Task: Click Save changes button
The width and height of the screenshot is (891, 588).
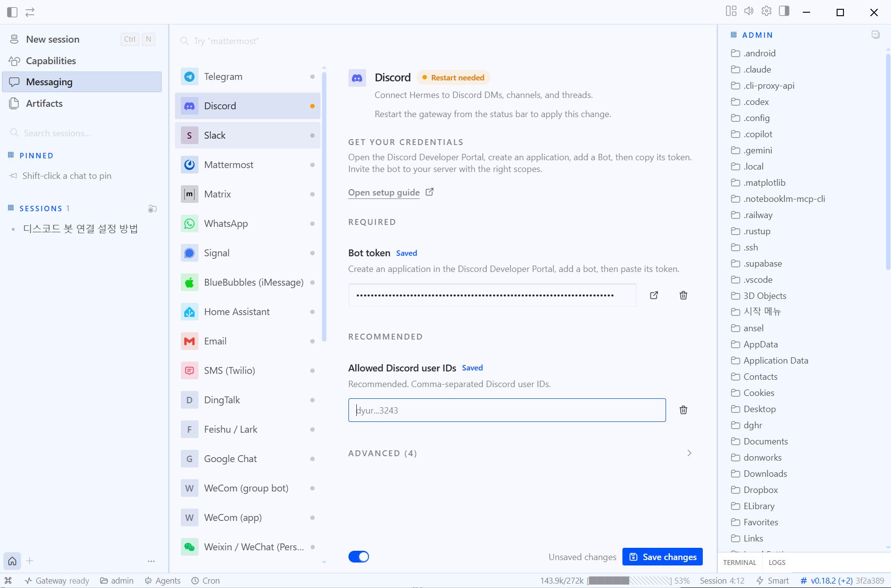Action: (x=663, y=557)
